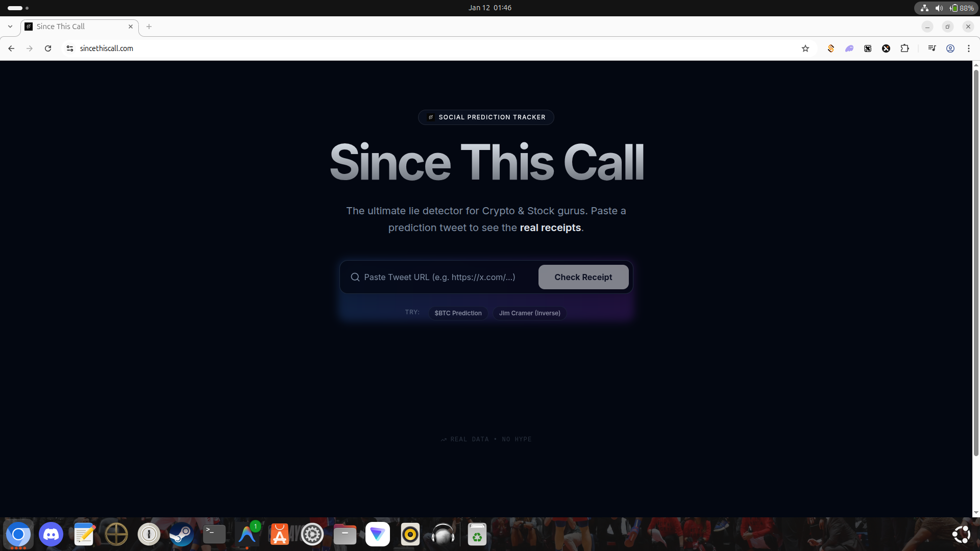Open the media controls icon
This screenshot has width=980, height=551.
pyautogui.click(x=932, y=48)
